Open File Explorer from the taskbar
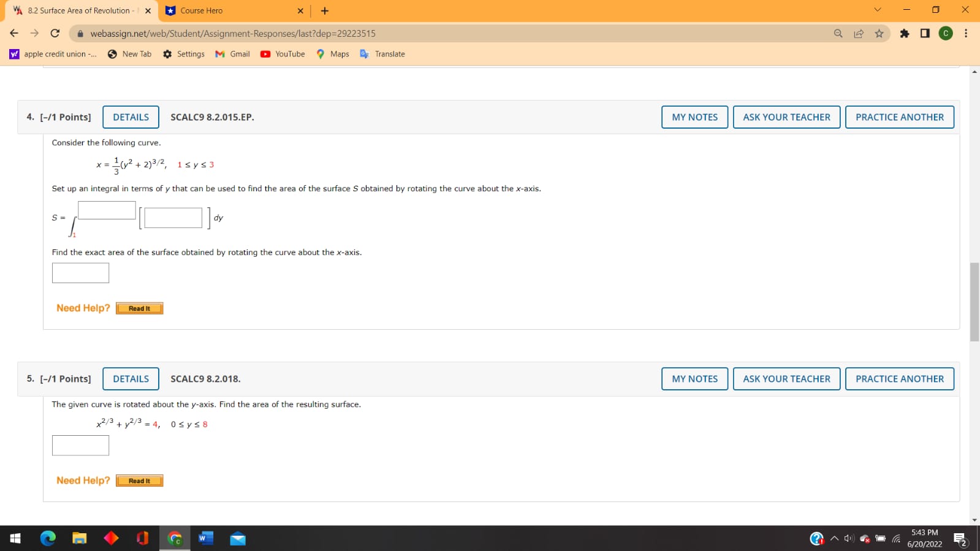Viewport: 980px width, 551px height. tap(80, 539)
